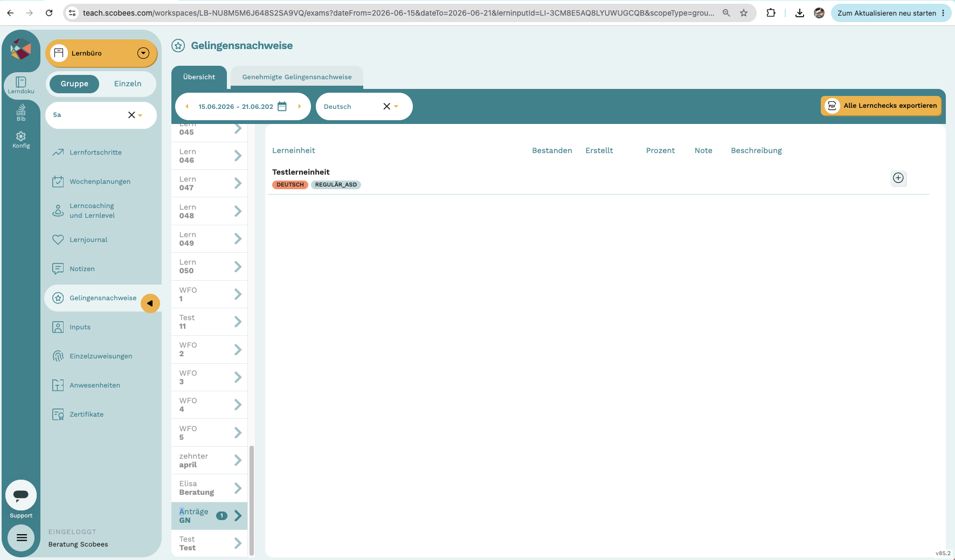
Task: Select student Anträge GN
Action: [209, 516]
